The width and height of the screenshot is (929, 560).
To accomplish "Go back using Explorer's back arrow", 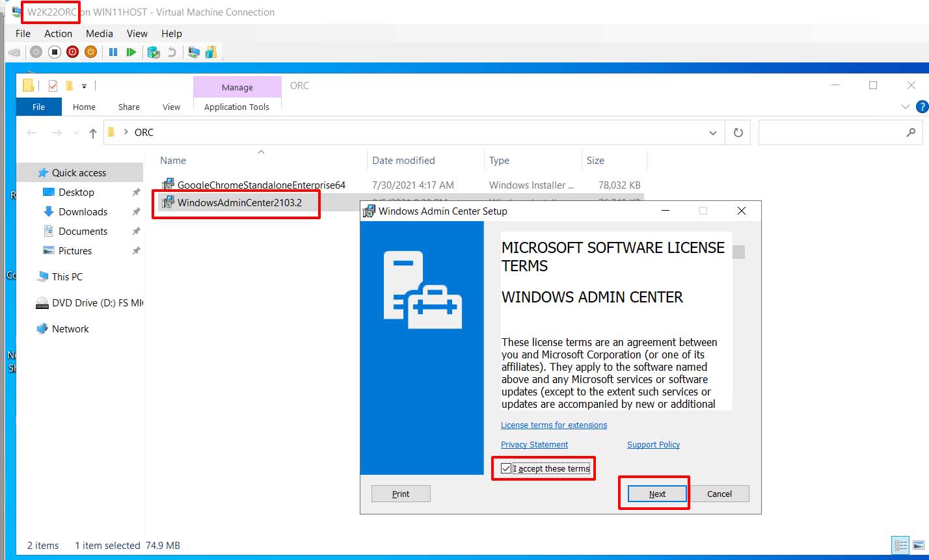I will pyautogui.click(x=32, y=133).
